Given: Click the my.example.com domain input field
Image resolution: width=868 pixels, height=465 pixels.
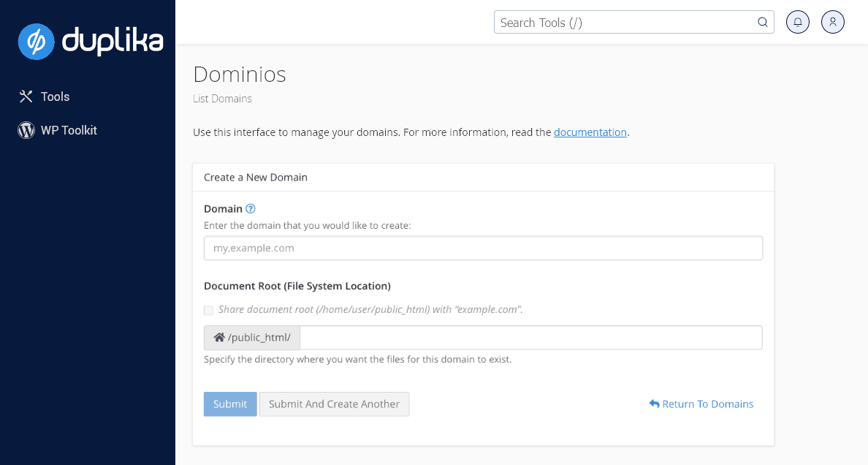Looking at the screenshot, I should (x=483, y=248).
